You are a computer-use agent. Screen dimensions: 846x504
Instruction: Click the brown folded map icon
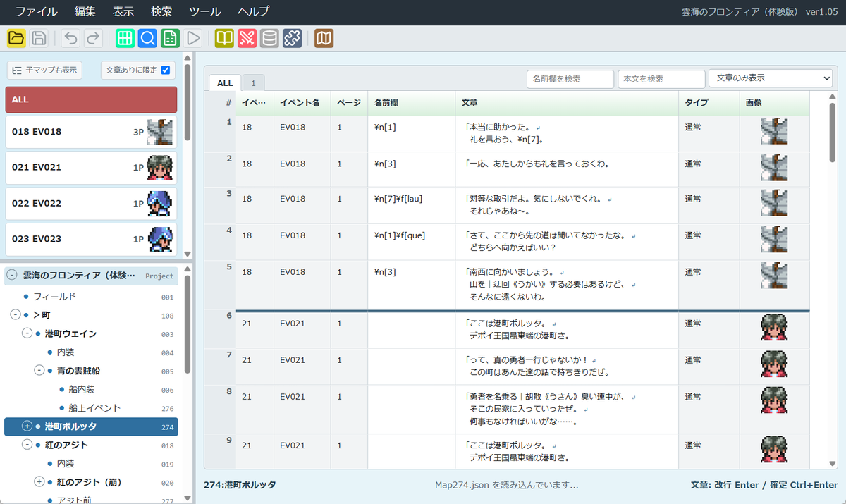[324, 38]
